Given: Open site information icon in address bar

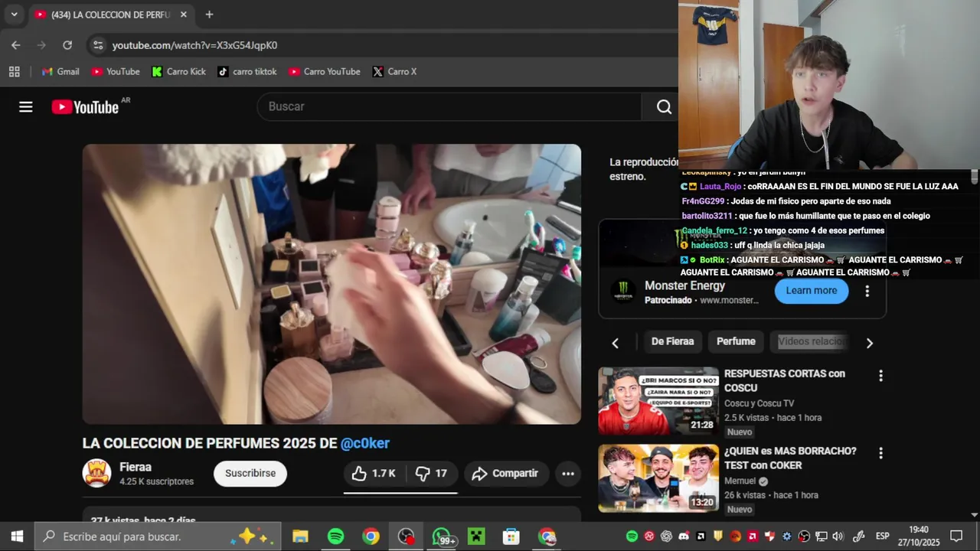Looking at the screenshot, I should click(98, 45).
